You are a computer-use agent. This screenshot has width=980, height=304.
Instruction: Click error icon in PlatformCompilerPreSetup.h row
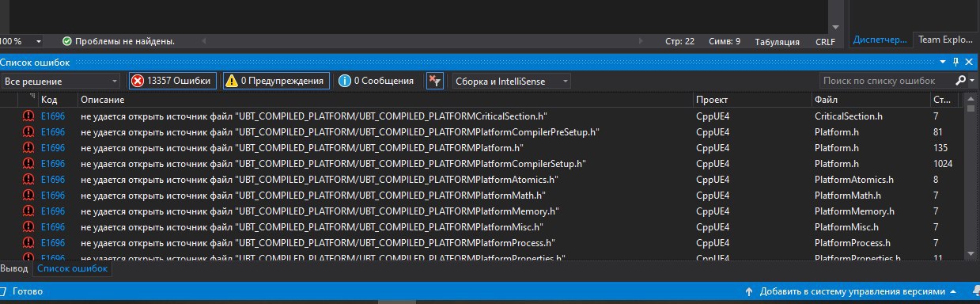(28, 132)
